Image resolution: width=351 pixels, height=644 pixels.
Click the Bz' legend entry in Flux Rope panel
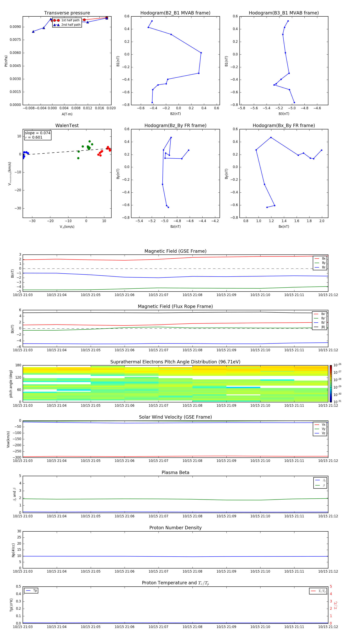[x=320, y=323]
